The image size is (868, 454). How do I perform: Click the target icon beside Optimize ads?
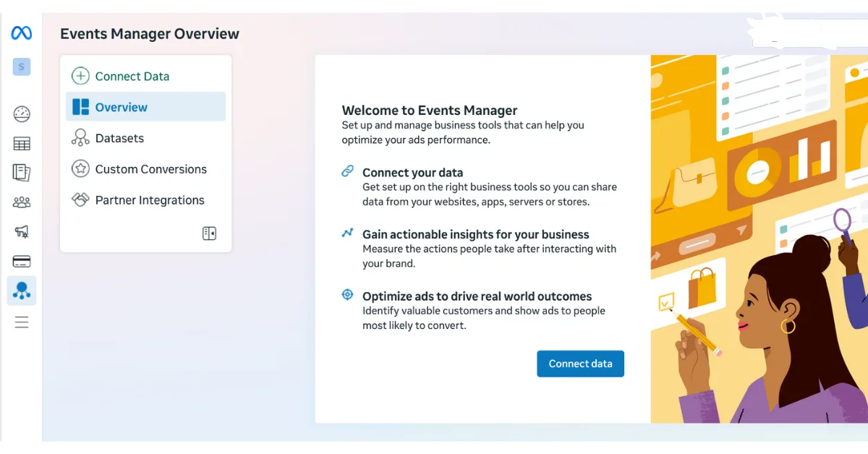click(347, 295)
